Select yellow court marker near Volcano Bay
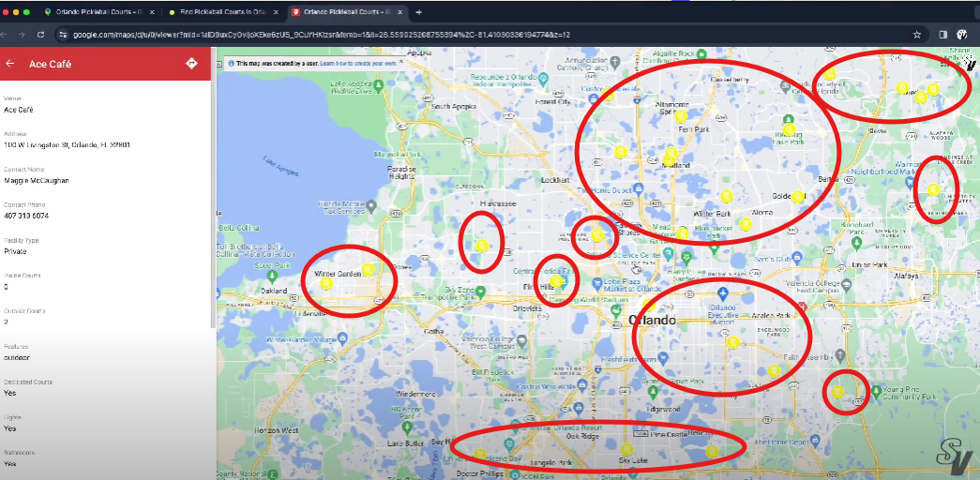 [479, 455]
